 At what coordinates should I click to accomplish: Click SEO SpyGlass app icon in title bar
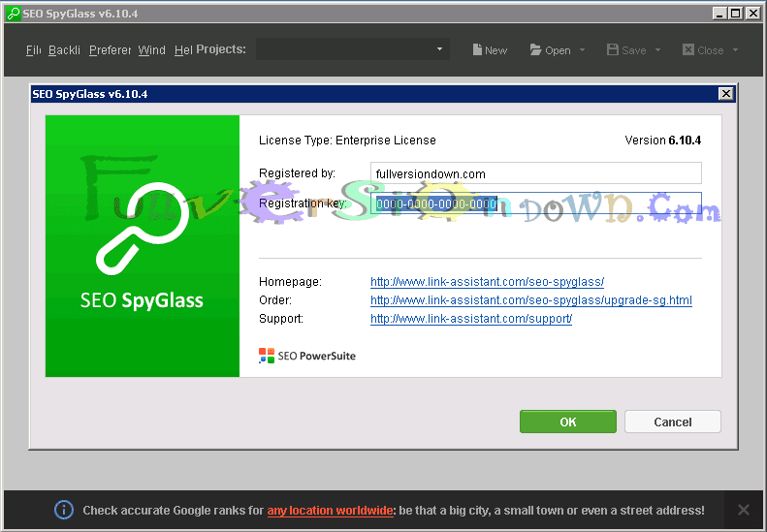(x=14, y=14)
